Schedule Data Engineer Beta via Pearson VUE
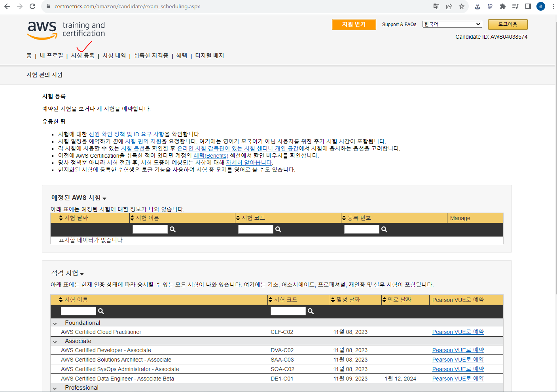 (x=458, y=379)
